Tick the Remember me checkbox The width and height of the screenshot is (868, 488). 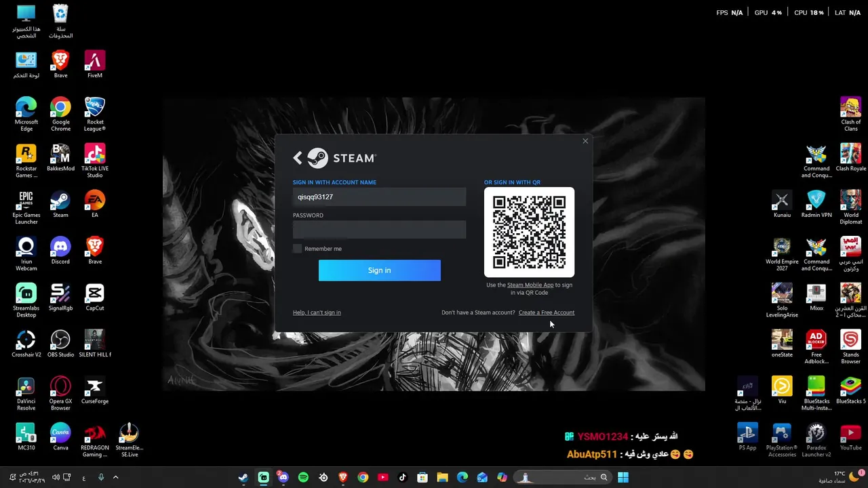(x=297, y=249)
